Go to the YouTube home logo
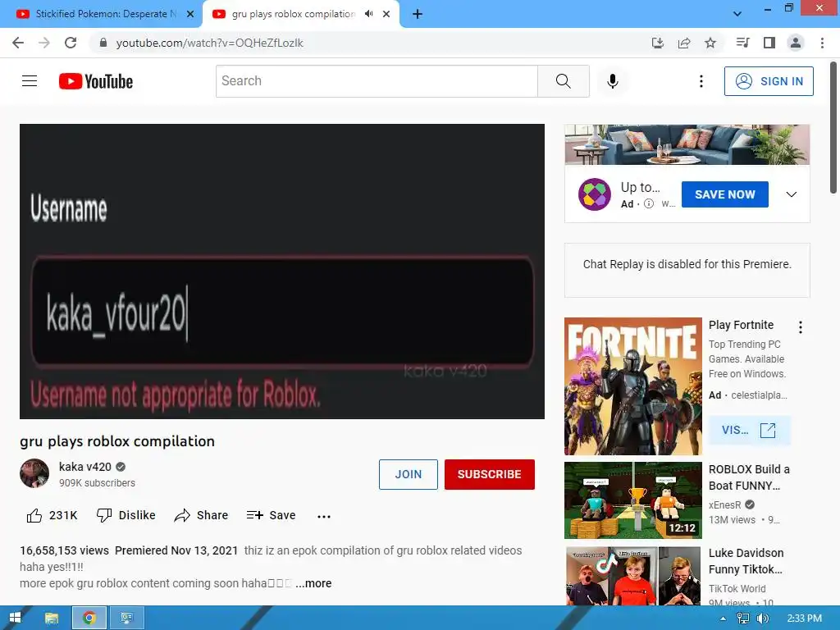Screen dimensions: 840x630 tap(96, 81)
